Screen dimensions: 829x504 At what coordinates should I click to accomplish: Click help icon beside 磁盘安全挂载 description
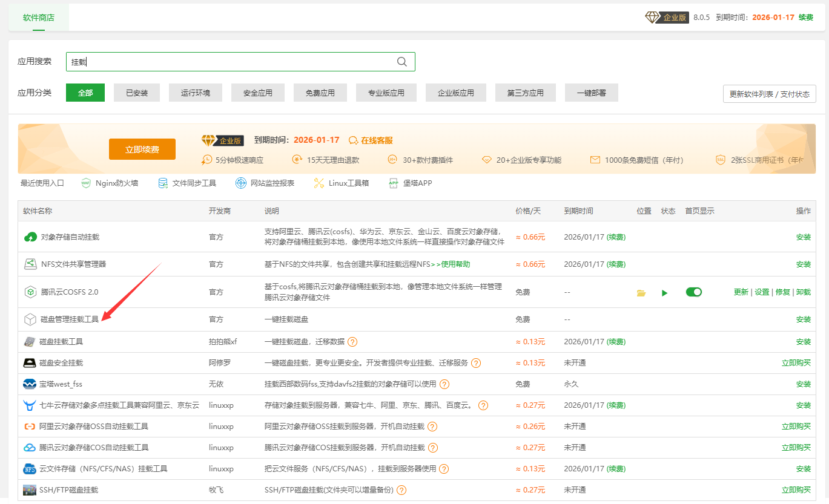[476, 363]
